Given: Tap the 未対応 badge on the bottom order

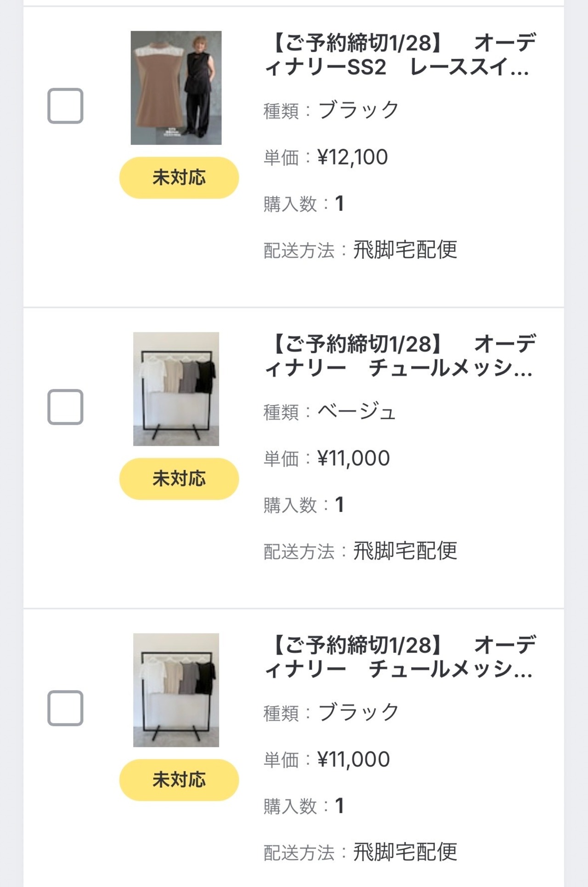Looking at the screenshot, I should tap(179, 780).
